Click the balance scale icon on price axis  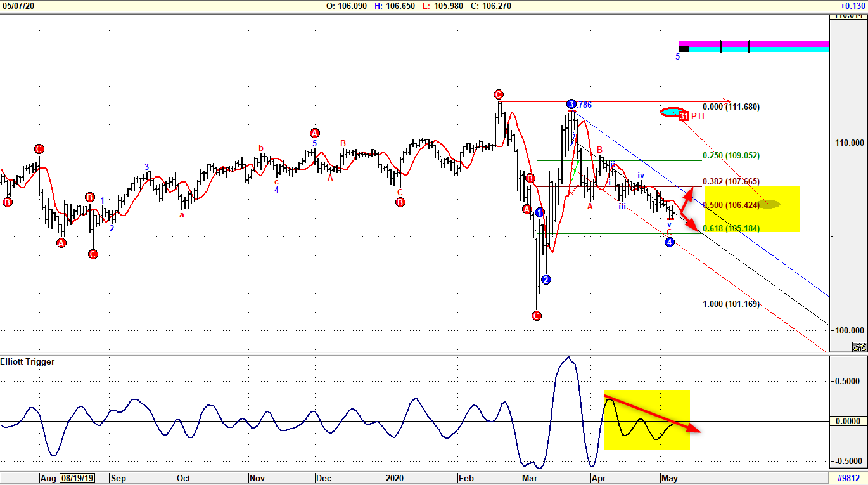tap(860, 347)
